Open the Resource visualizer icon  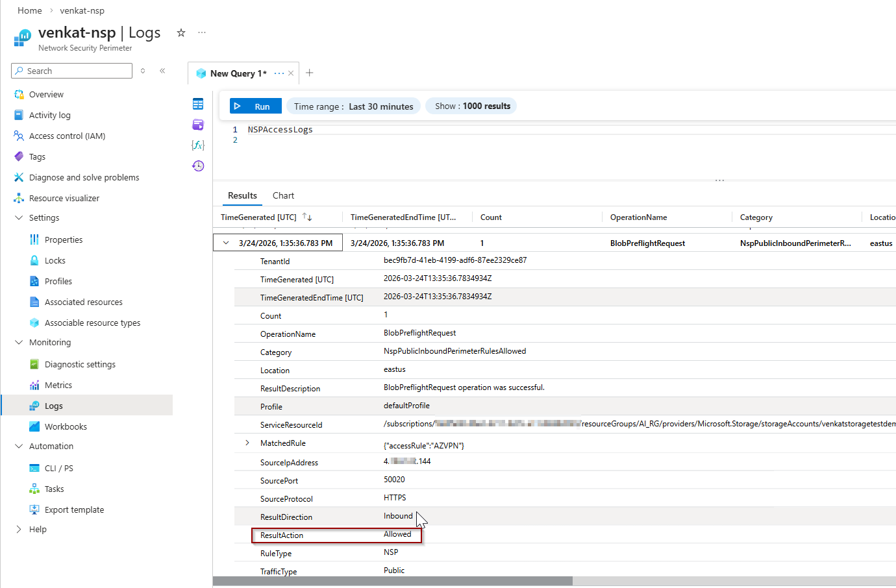pyautogui.click(x=19, y=199)
